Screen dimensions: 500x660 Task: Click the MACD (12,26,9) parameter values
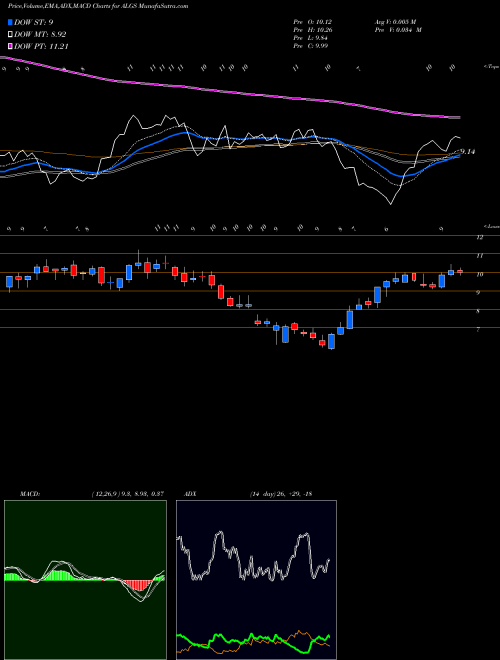tap(127, 494)
